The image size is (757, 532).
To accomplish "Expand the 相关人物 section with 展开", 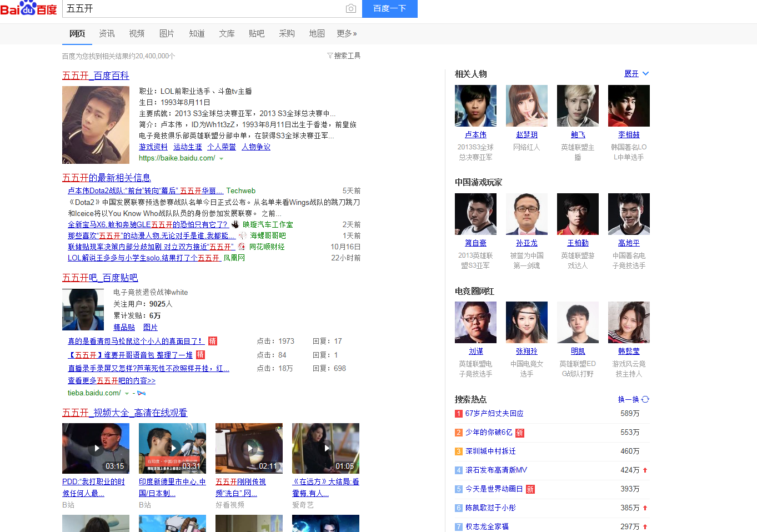I will tap(636, 74).
